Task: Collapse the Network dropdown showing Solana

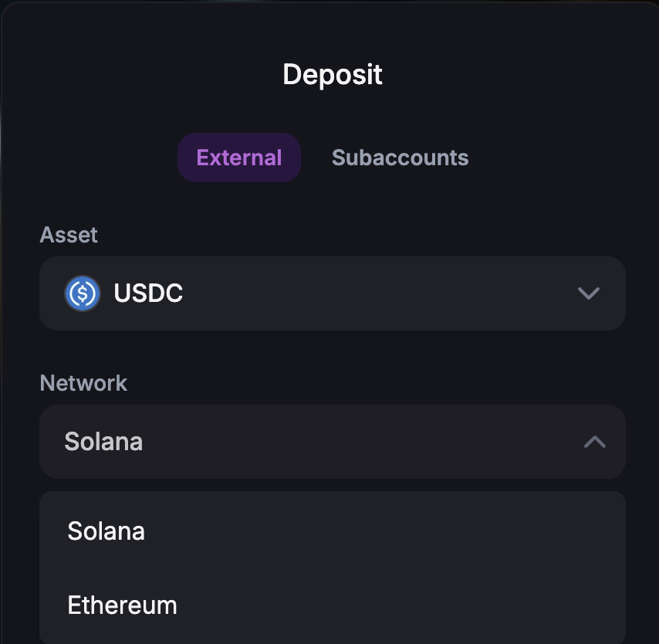Action: (x=333, y=442)
